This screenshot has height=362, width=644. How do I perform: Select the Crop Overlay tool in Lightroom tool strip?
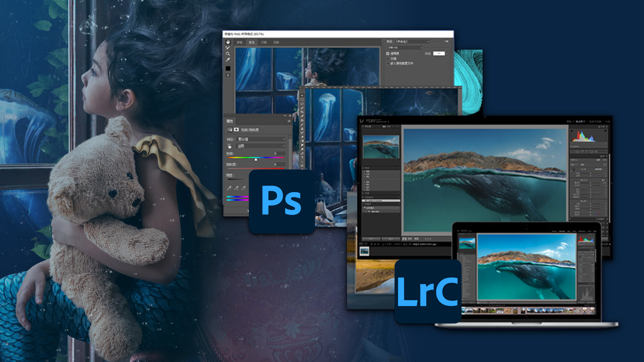pyautogui.click(x=573, y=152)
